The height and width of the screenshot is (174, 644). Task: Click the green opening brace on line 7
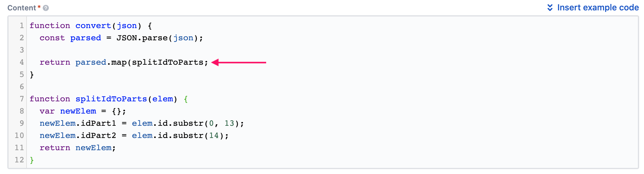click(x=186, y=99)
